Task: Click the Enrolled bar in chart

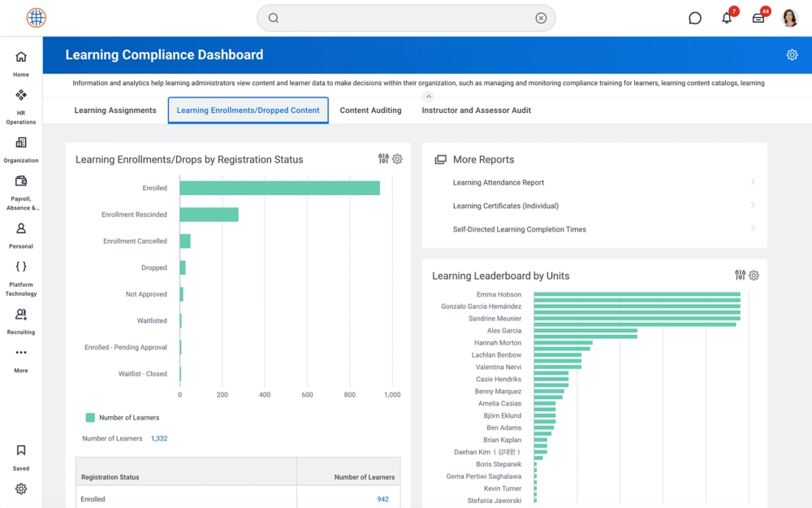Action: coord(279,188)
